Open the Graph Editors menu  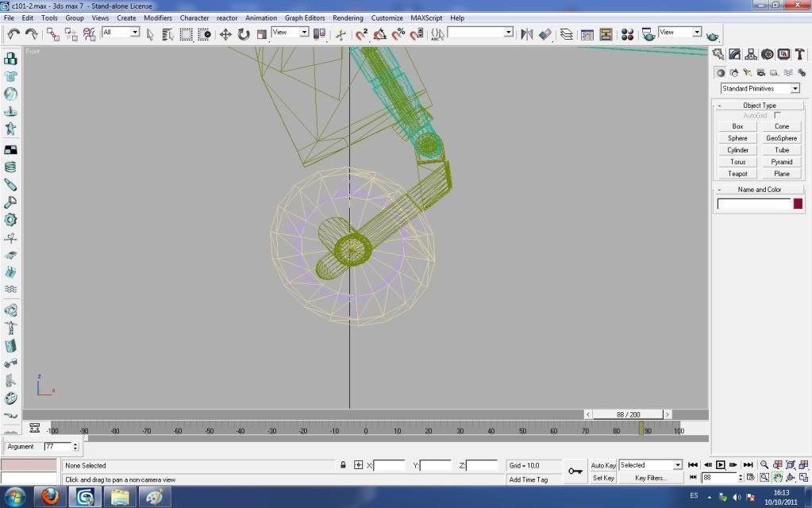point(305,17)
